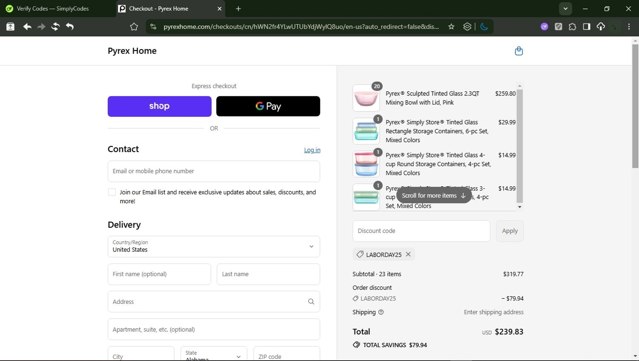
Task: Open the extensions puzzle icon
Action: pos(572,26)
